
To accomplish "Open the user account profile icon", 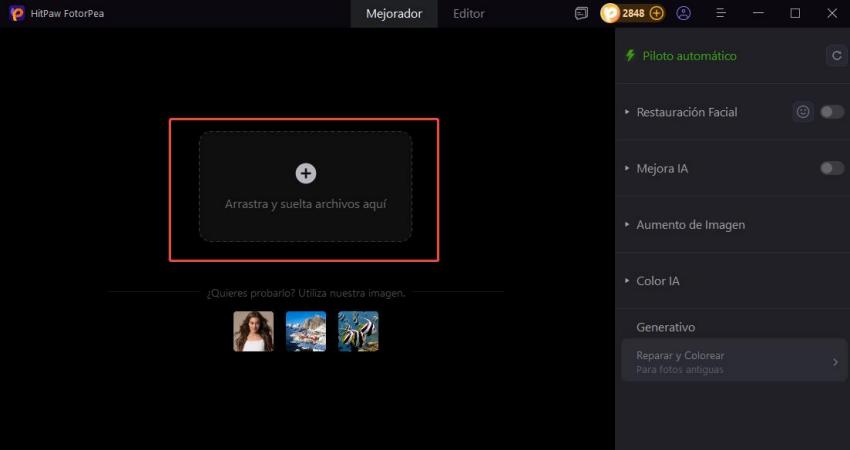I will [684, 14].
